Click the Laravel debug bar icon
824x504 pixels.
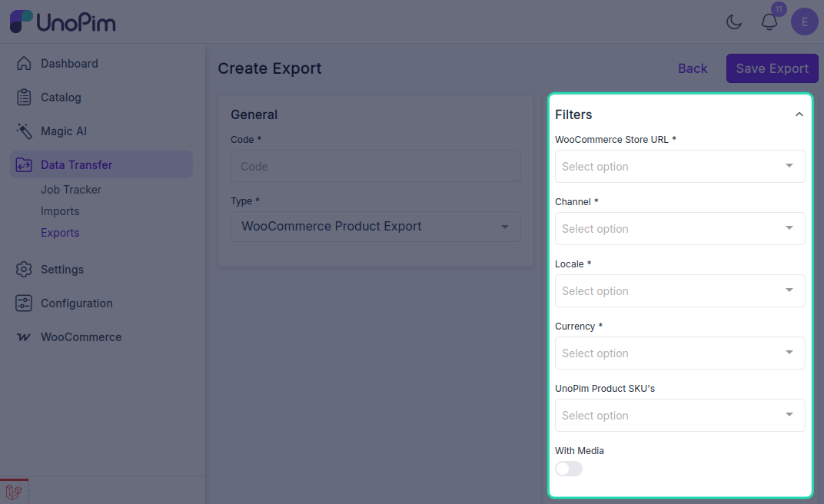pos(14,492)
